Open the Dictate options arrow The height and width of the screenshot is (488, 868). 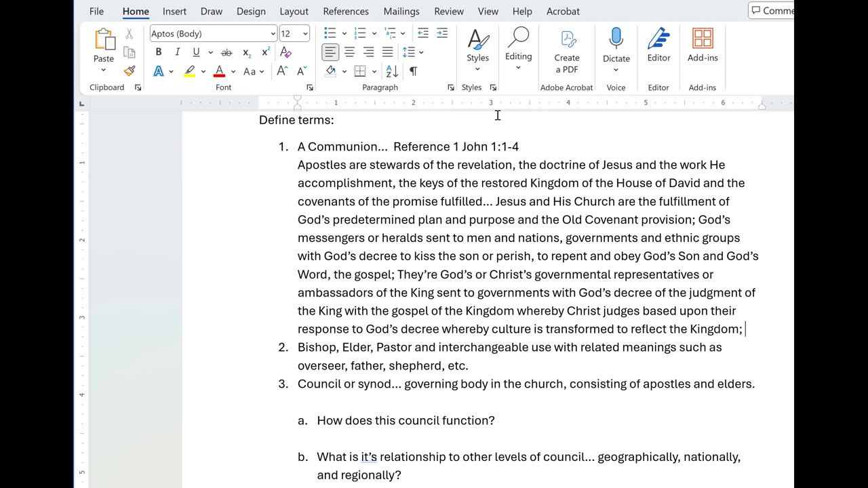pos(616,69)
